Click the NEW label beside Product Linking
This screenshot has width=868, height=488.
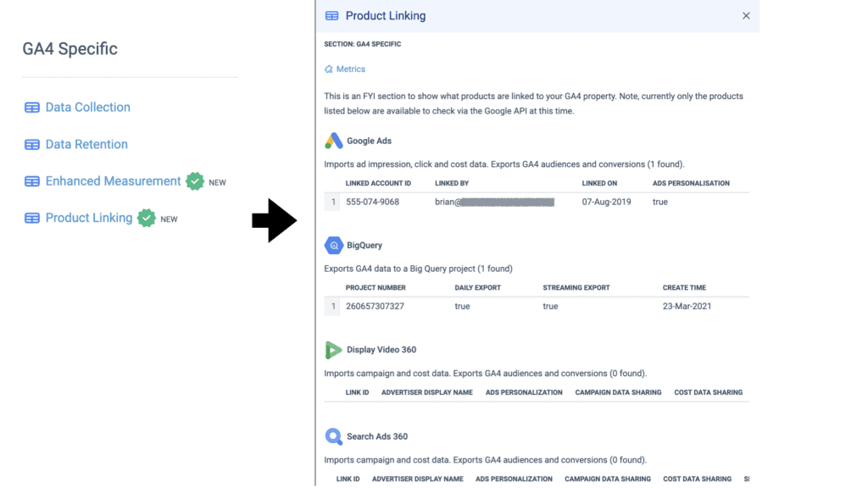[169, 219]
